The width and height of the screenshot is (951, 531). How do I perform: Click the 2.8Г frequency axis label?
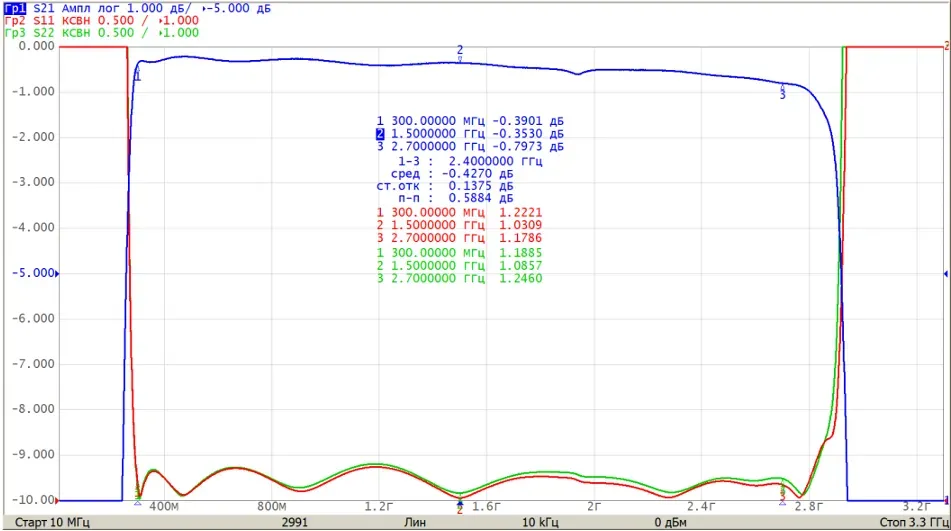tap(808, 507)
